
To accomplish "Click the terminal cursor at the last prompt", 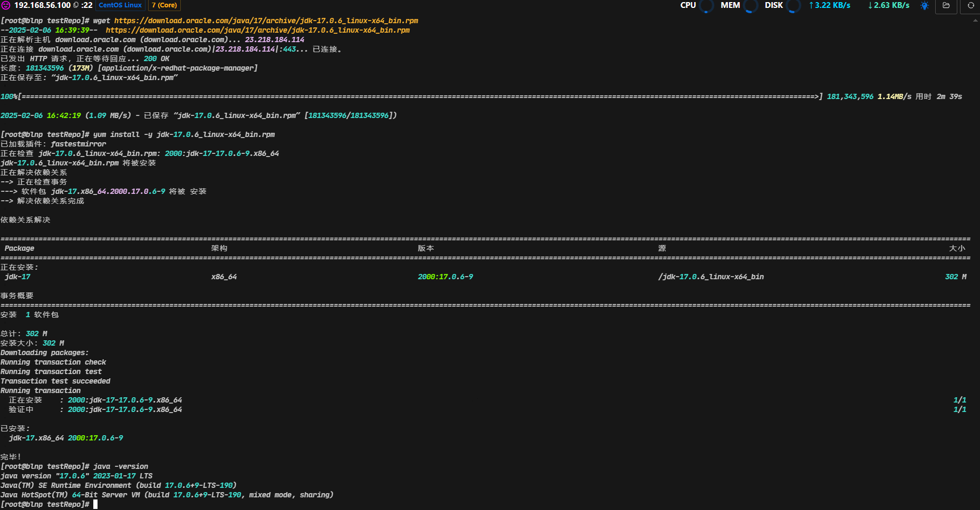I will (95, 504).
